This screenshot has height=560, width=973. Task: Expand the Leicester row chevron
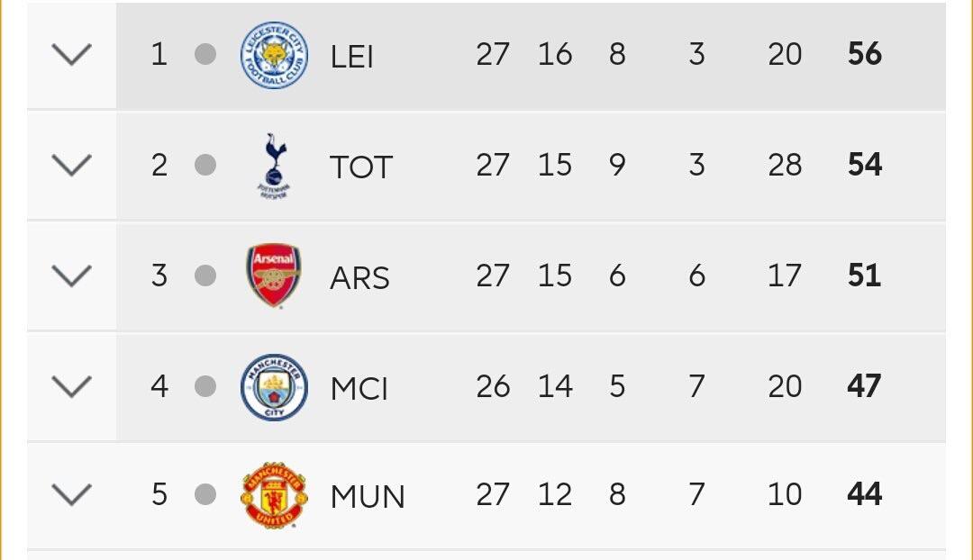coord(72,55)
